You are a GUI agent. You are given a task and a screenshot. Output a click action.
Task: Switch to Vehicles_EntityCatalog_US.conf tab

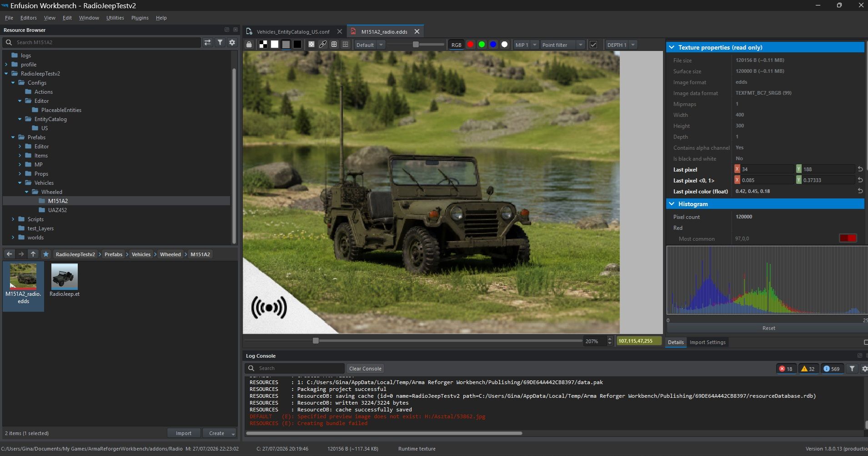293,31
